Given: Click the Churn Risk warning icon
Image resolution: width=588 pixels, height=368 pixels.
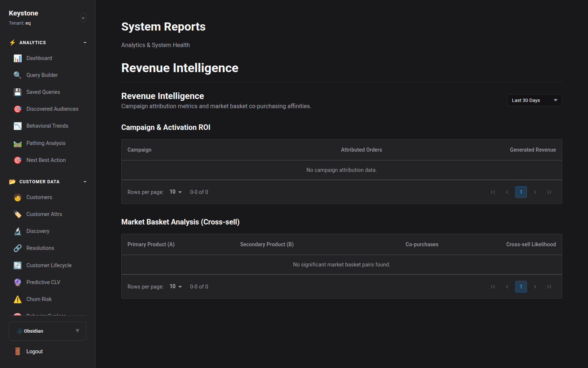Looking at the screenshot, I should pos(18,299).
